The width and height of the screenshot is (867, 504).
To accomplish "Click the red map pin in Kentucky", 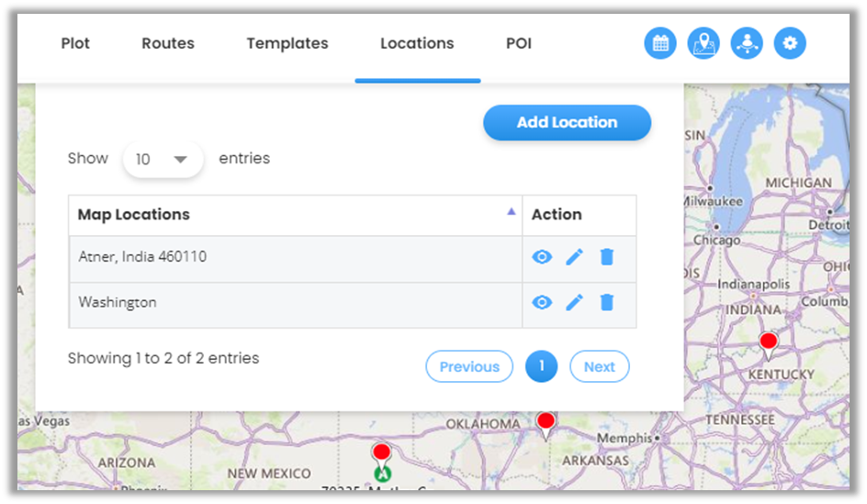I will click(769, 342).
